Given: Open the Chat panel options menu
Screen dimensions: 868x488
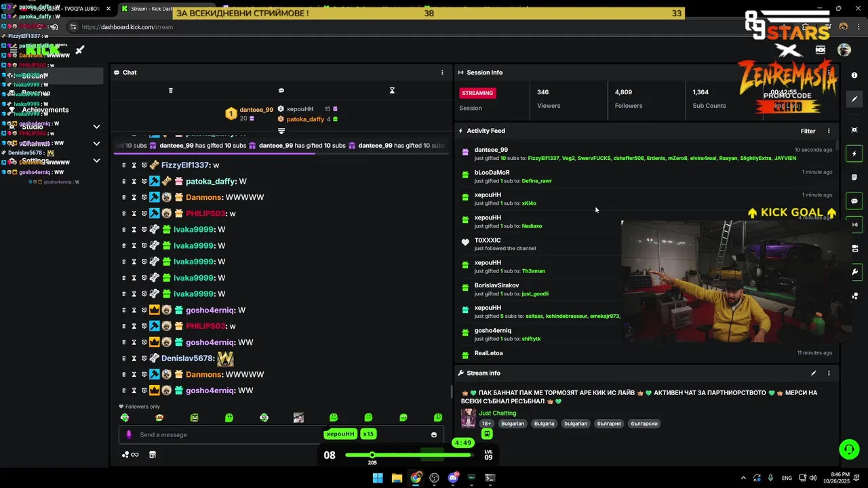Looking at the screenshot, I should (x=442, y=73).
